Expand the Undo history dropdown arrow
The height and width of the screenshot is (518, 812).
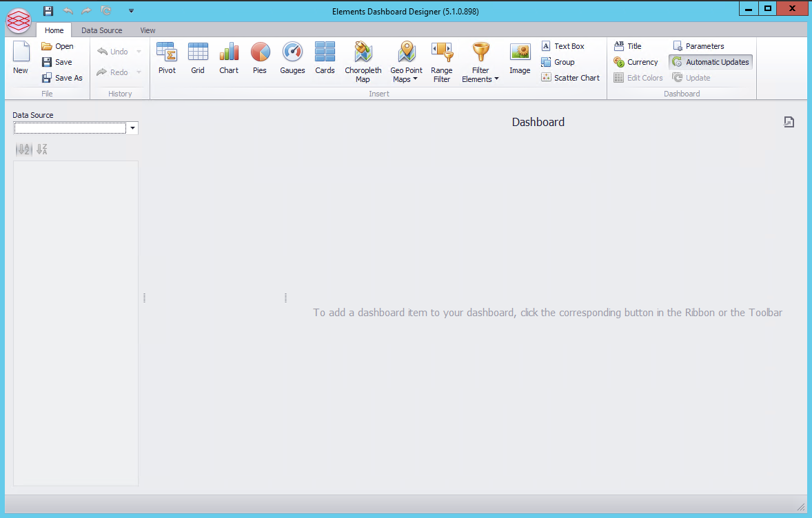click(x=139, y=51)
